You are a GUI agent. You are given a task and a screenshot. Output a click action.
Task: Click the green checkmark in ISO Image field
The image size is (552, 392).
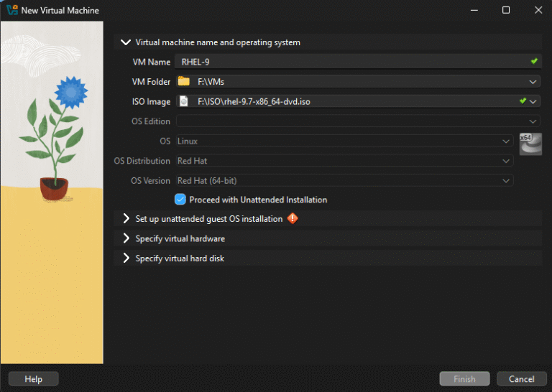pos(523,101)
